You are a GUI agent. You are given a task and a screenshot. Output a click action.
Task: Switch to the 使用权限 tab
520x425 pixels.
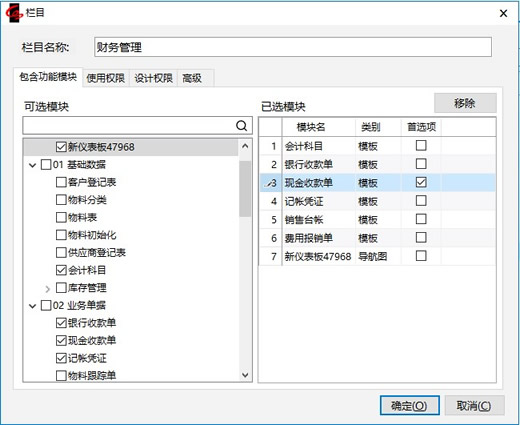click(x=105, y=78)
